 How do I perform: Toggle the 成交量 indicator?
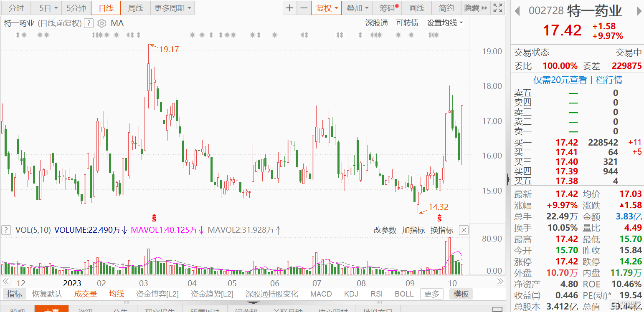pos(86,294)
